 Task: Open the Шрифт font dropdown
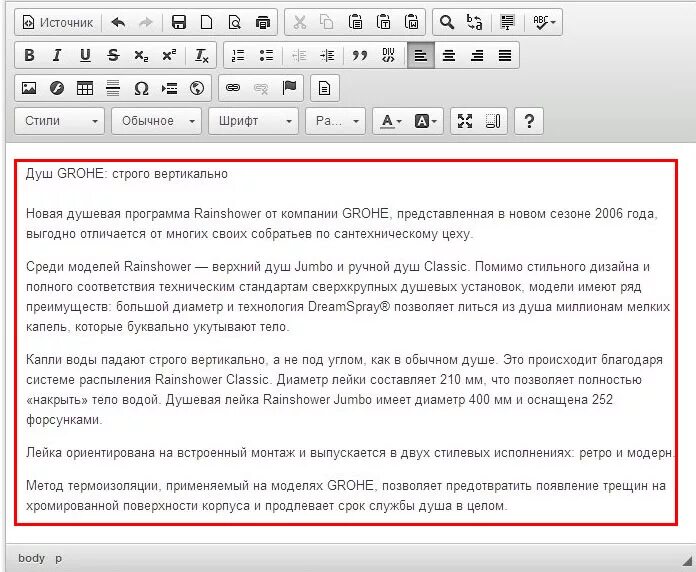[x=253, y=121]
